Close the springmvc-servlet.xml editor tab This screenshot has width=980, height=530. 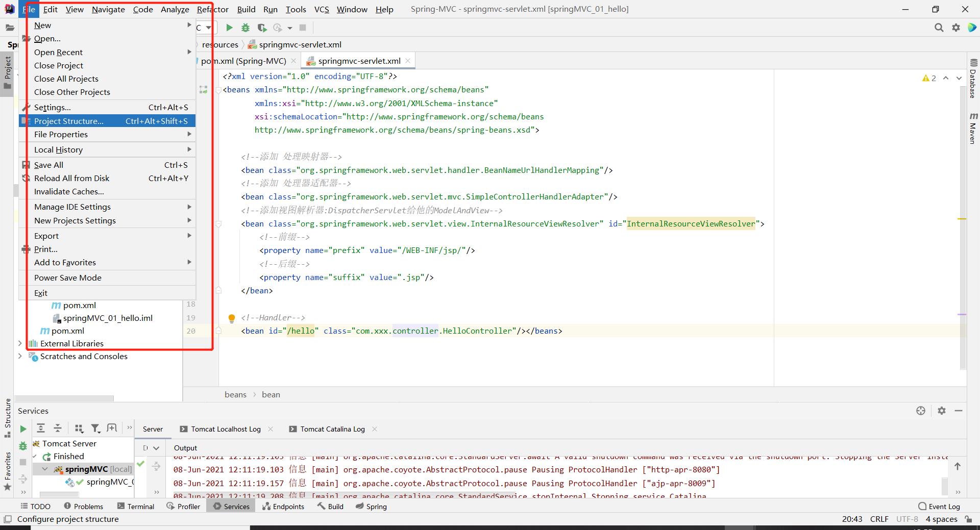tap(408, 61)
